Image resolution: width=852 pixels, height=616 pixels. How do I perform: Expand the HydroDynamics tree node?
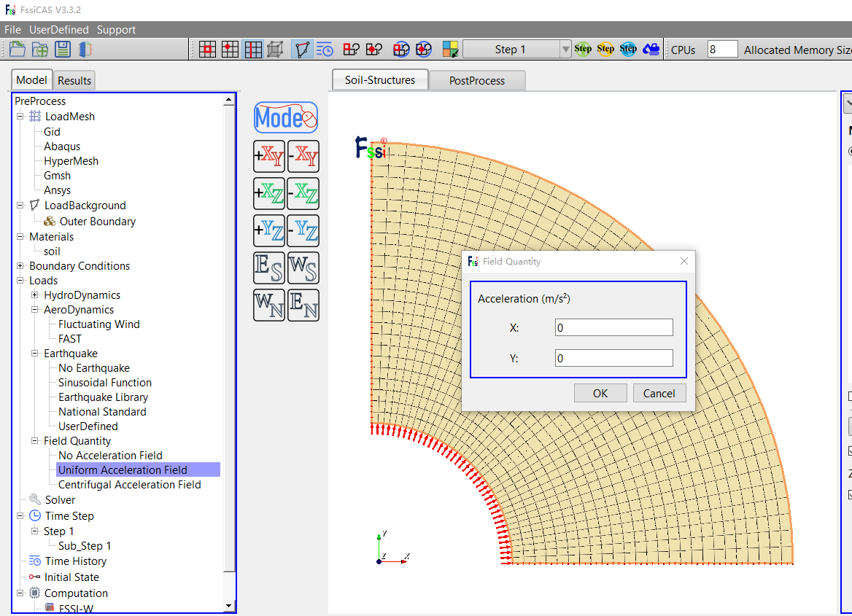[x=35, y=295]
